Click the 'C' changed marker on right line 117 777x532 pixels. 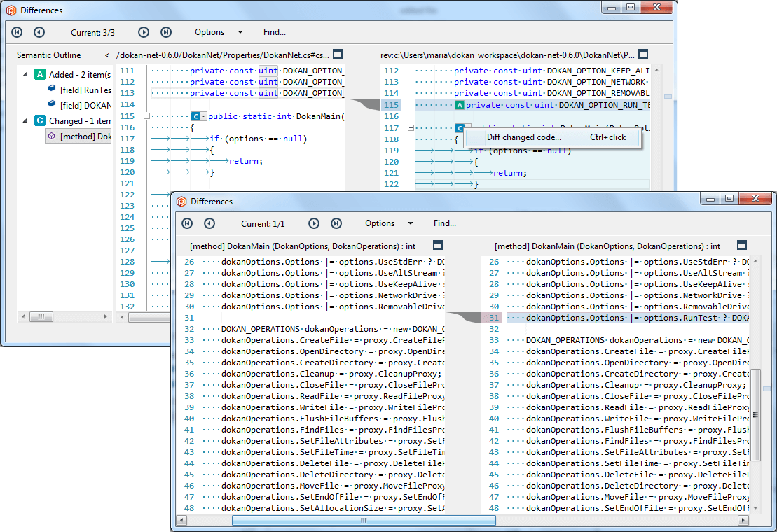[460, 127]
